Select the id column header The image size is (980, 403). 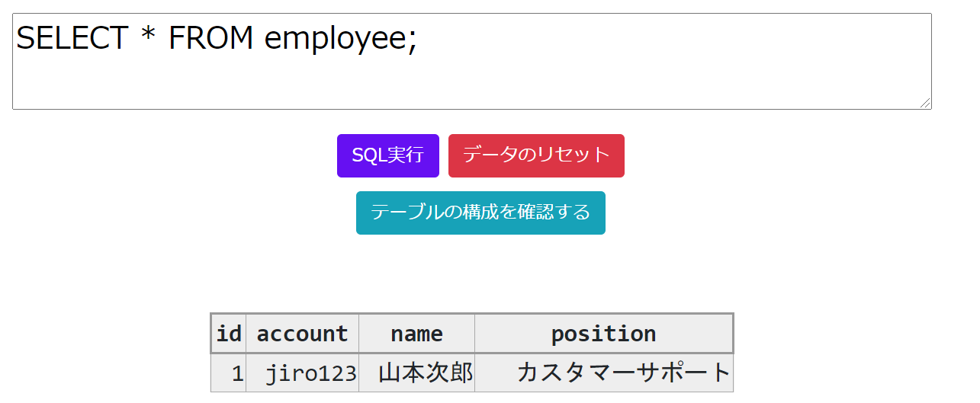229,334
